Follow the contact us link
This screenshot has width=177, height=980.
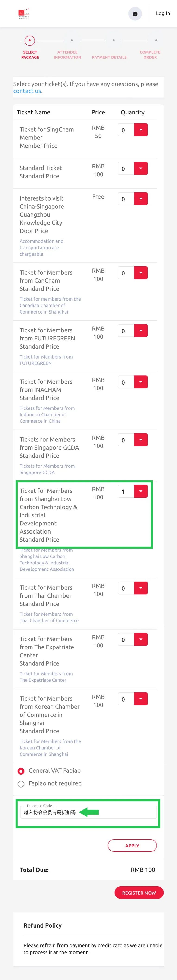[x=27, y=91]
